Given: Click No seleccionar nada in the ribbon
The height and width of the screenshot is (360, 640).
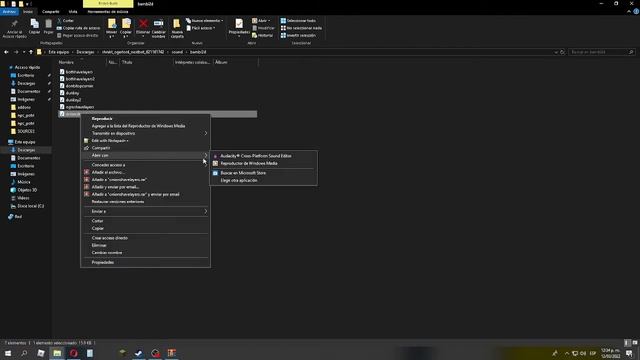Looking at the screenshot, I should (301, 28).
